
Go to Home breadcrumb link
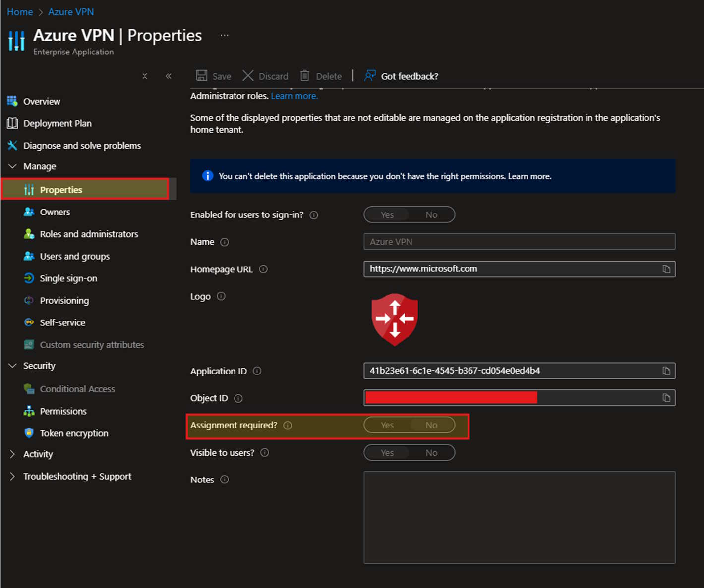click(x=20, y=12)
